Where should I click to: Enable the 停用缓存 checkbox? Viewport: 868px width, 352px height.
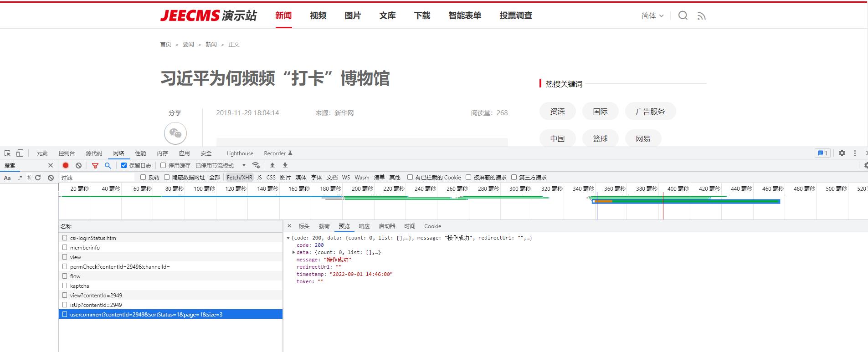point(163,165)
